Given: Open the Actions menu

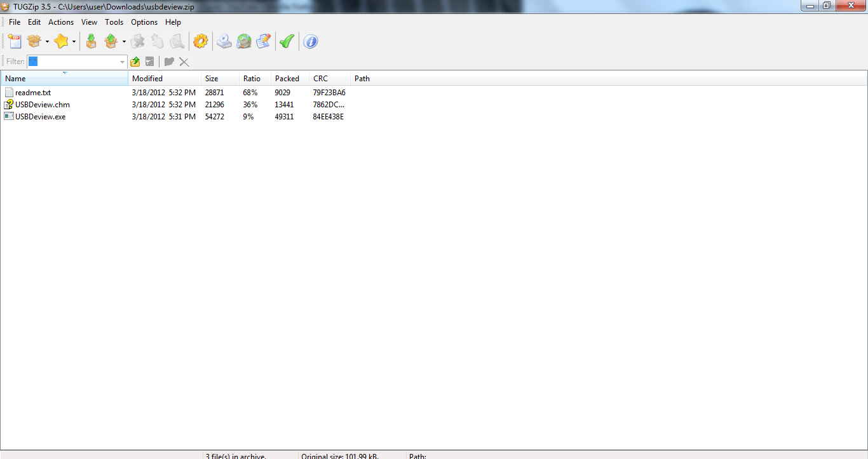Looking at the screenshot, I should [x=61, y=22].
